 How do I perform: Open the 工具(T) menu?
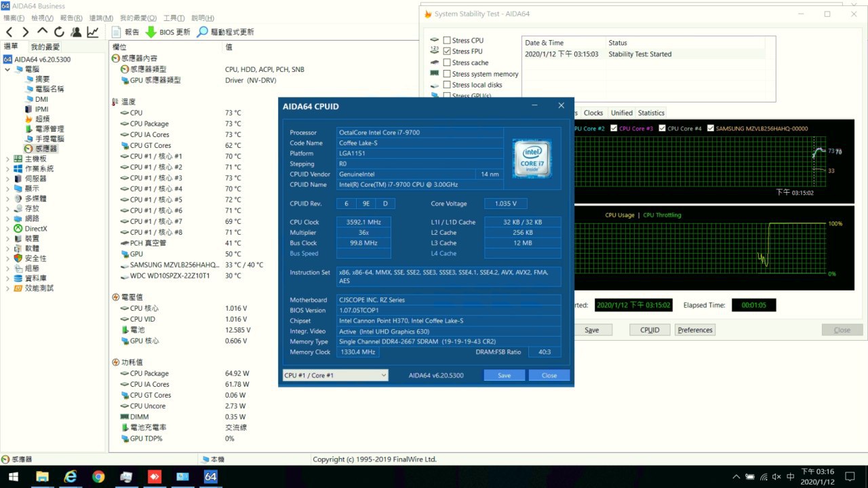pos(174,18)
